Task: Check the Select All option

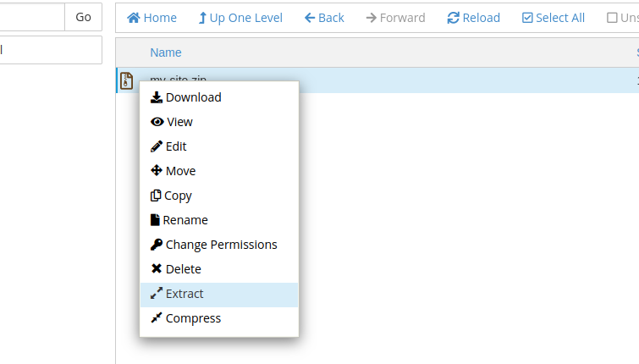Action: tap(553, 18)
